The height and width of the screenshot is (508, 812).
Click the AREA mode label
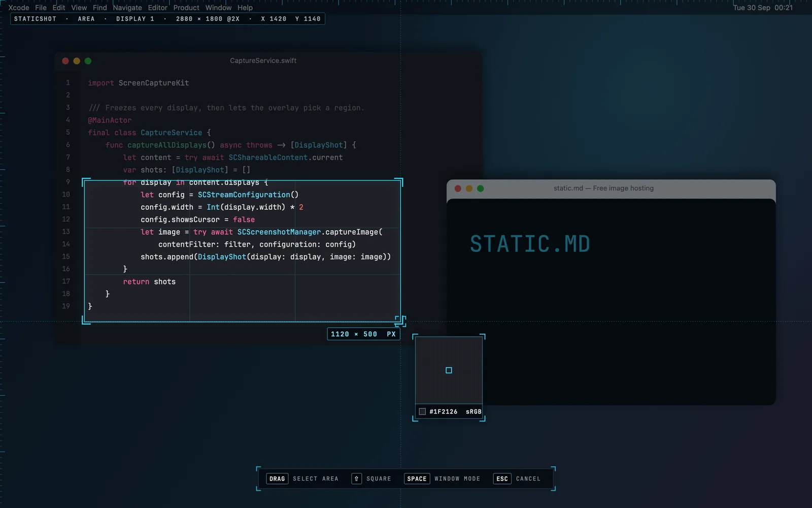86,19
